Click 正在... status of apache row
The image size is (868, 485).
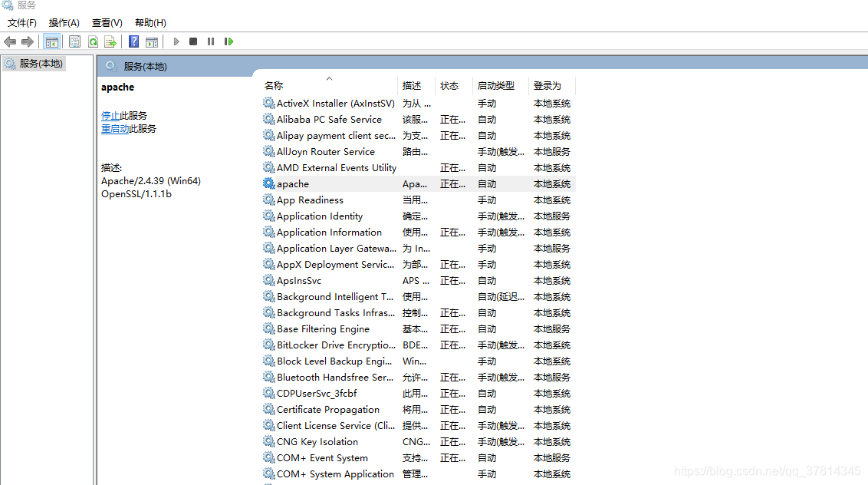[453, 183]
